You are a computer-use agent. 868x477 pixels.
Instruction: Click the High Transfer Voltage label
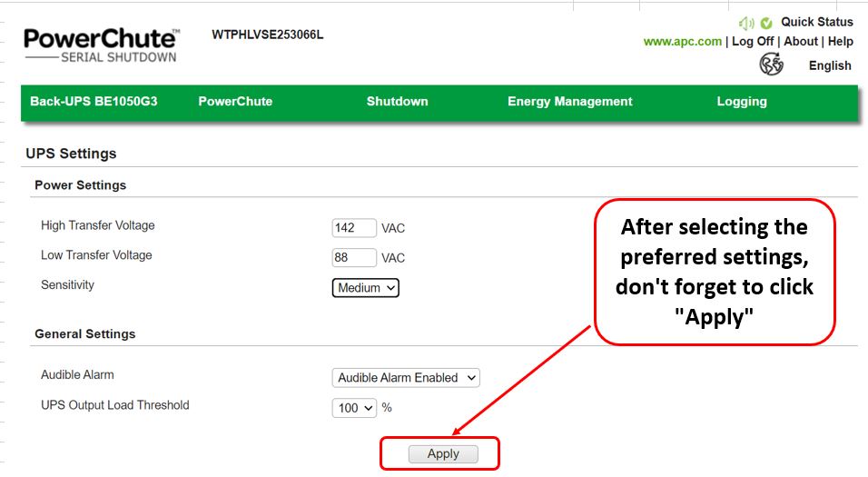(x=97, y=225)
